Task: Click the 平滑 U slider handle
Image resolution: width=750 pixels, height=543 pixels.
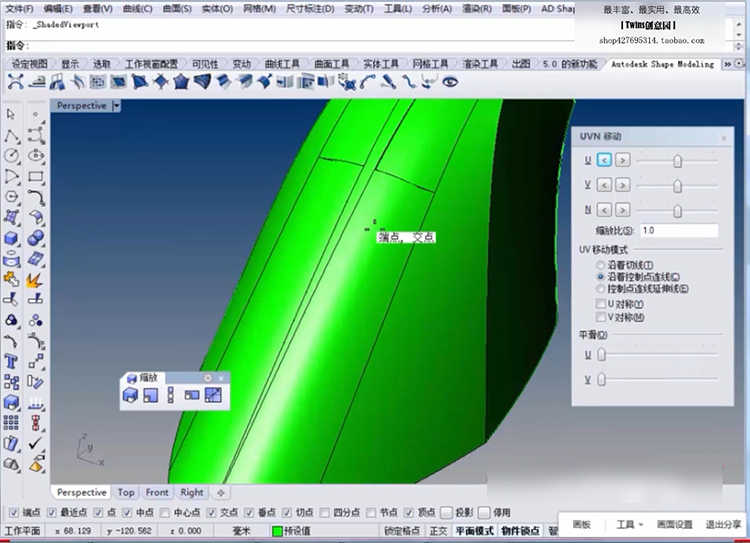Action: tap(602, 355)
